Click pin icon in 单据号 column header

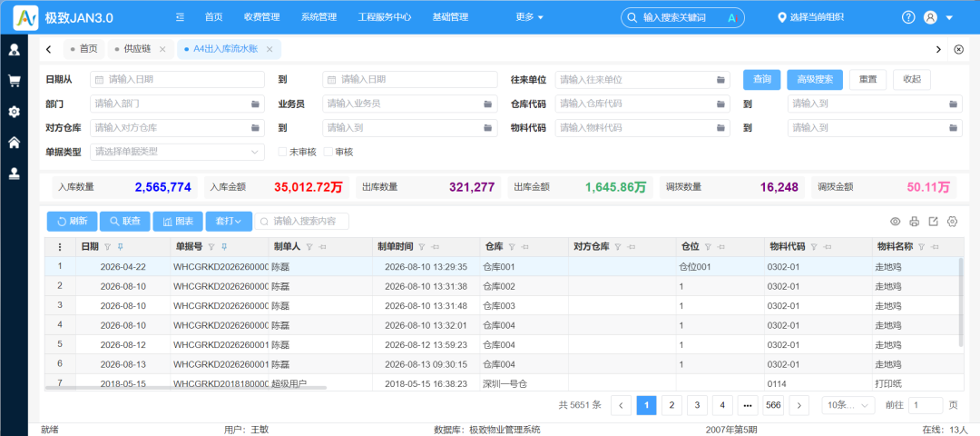(224, 247)
